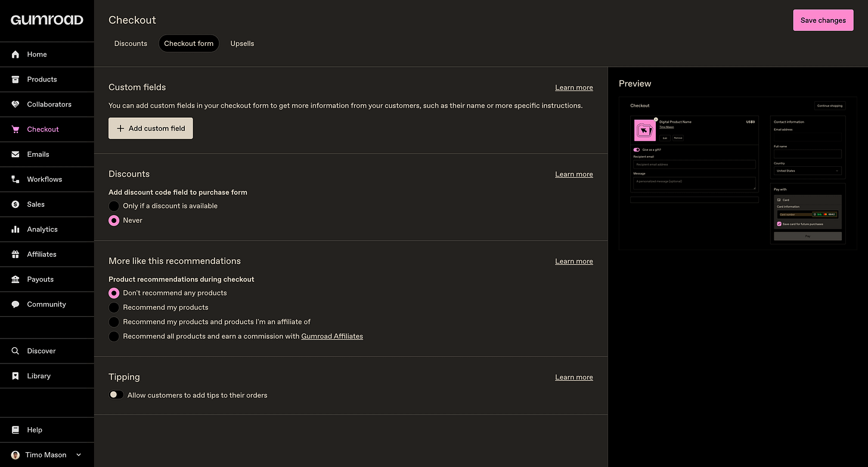Uncheck "Save card for future purchases" in preview
Image resolution: width=868 pixels, height=467 pixels.
click(779, 224)
